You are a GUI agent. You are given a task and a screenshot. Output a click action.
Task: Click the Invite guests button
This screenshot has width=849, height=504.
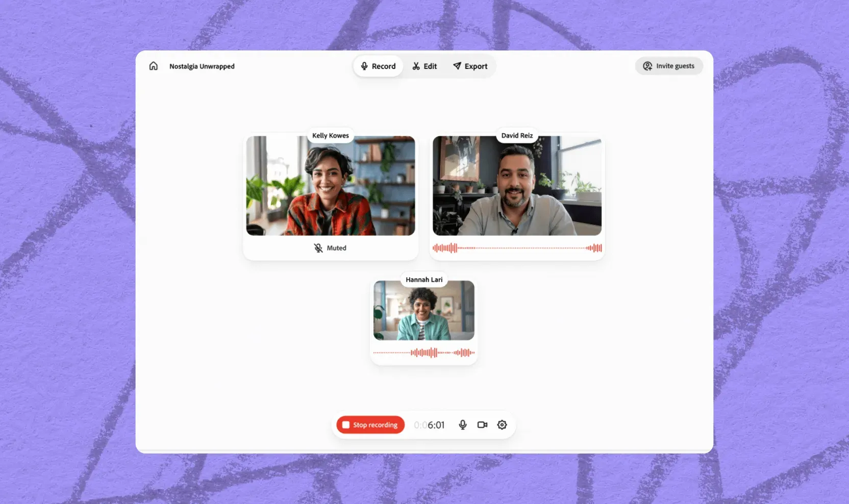pos(669,66)
